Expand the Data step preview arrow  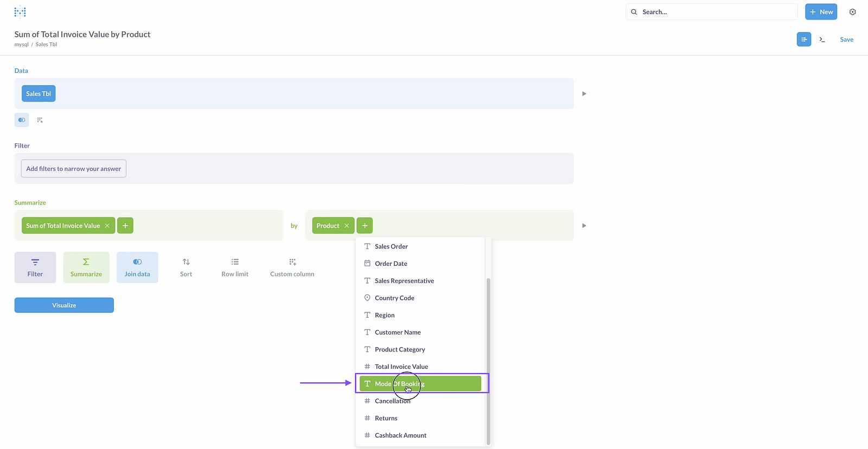pos(584,94)
